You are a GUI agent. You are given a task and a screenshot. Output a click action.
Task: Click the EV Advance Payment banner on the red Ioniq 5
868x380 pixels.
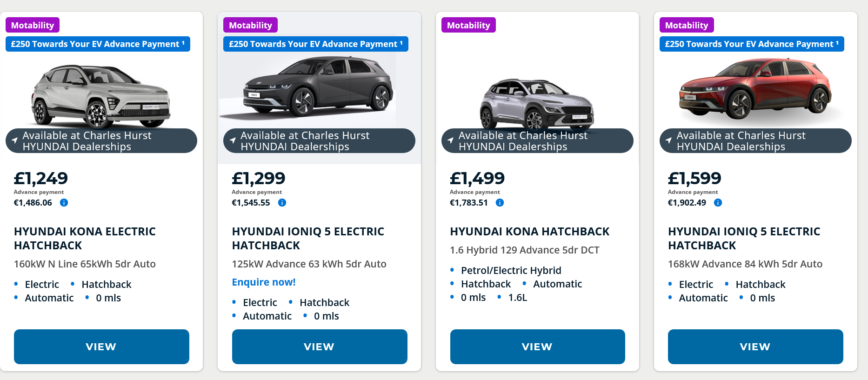coord(751,44)
